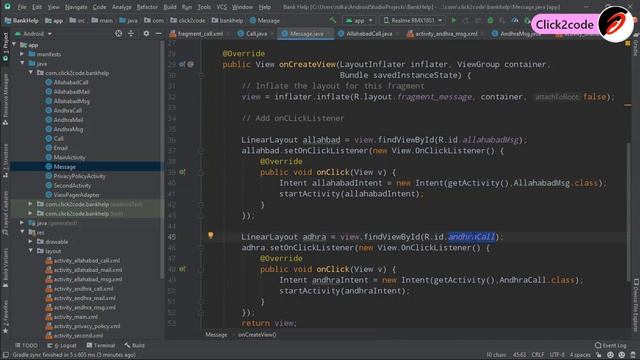Click the Select Opened File target icon

point(118,33)
